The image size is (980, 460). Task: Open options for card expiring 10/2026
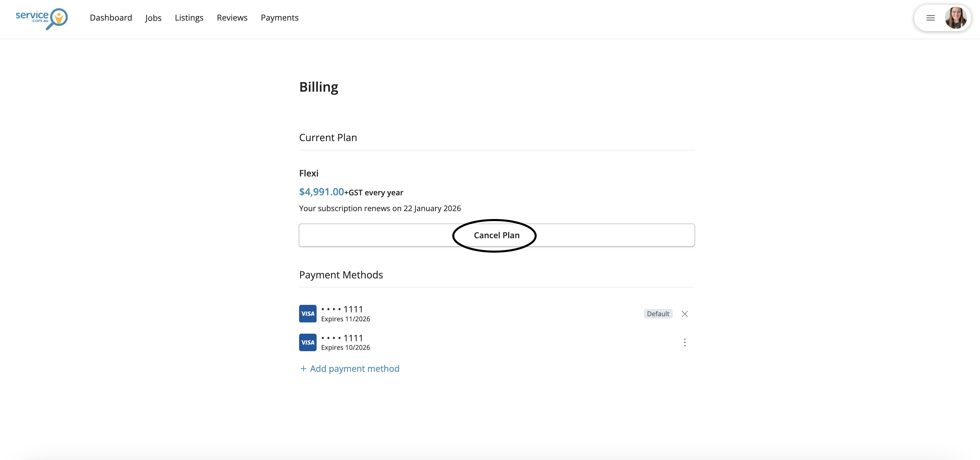684,343
